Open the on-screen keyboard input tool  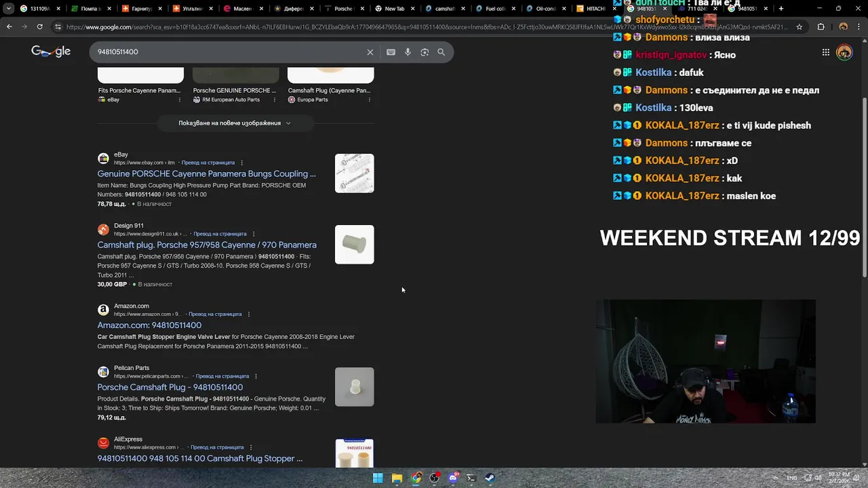click(x=391, y=52)
